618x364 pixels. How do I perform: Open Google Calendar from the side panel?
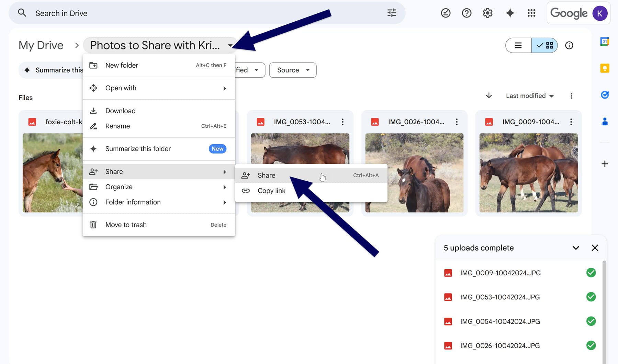pos(605,41)
